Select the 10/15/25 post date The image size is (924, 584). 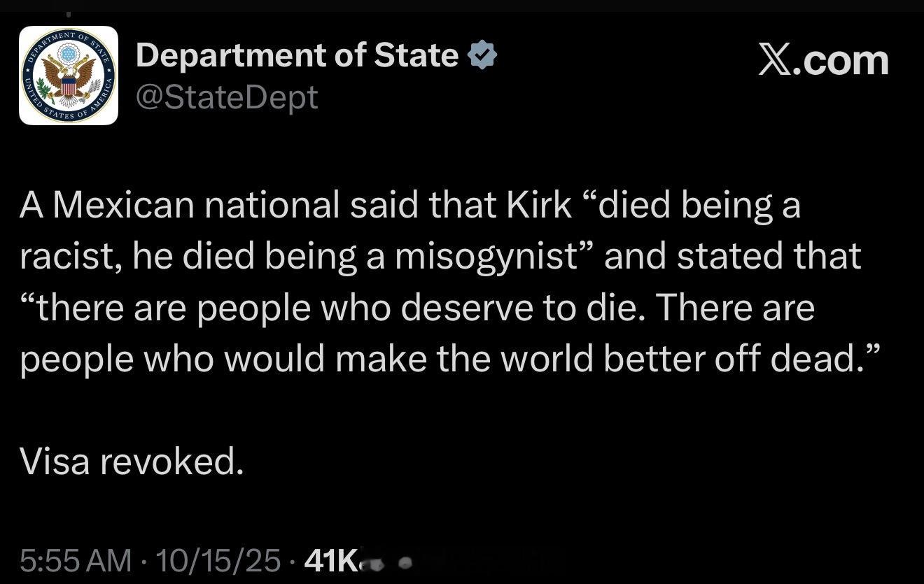[x=218, y=560]
